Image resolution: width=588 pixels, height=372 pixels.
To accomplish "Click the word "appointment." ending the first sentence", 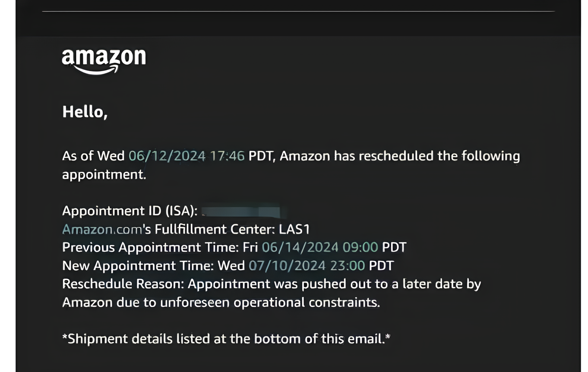I will [104, 174].
